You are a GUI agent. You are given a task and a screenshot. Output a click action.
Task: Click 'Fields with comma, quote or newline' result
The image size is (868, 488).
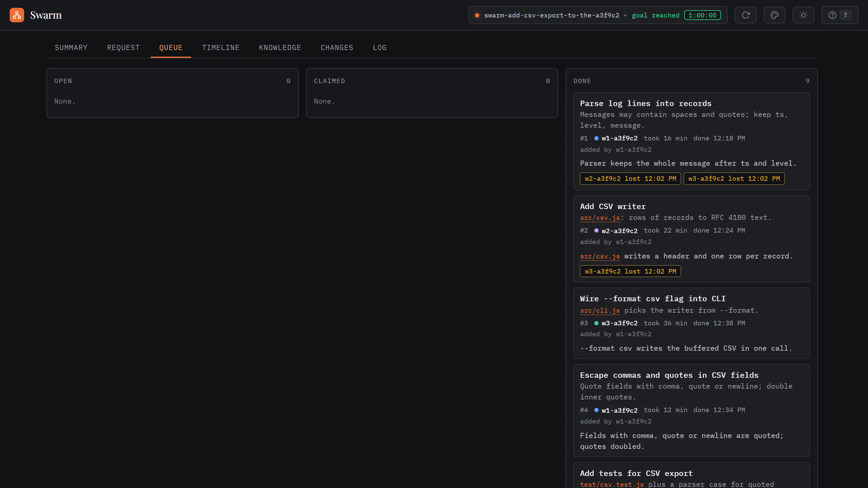[x=682, y=441]
